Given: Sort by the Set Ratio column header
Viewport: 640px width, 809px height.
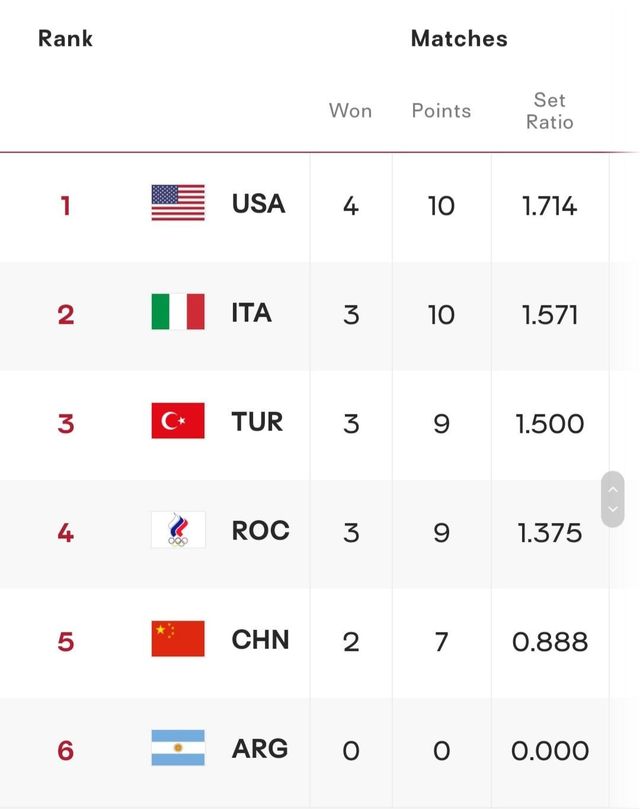Looking at the screenshot, I should (x=550, y=111).
